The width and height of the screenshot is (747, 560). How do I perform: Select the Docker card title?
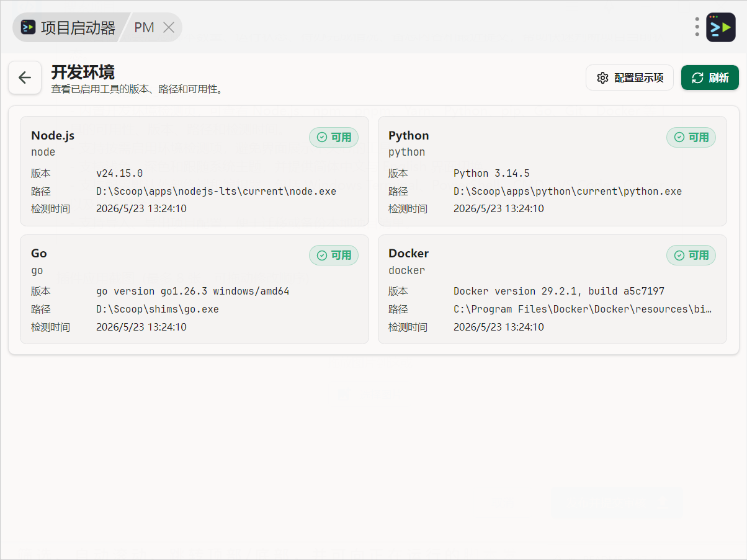pyautogui.click(x=409, y=253)
